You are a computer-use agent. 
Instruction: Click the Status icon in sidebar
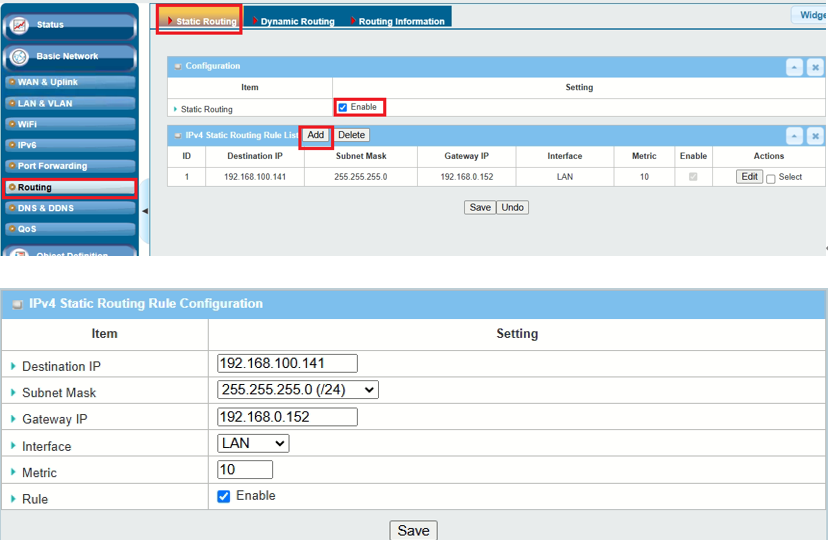coord(20,25)
